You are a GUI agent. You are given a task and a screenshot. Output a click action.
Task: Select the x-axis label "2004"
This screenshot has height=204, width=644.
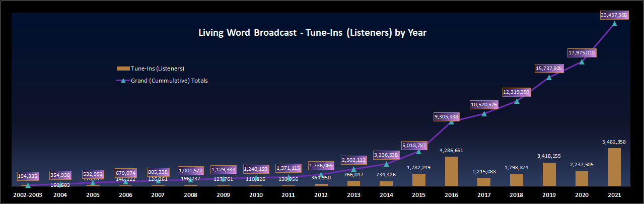coord(60,194)
